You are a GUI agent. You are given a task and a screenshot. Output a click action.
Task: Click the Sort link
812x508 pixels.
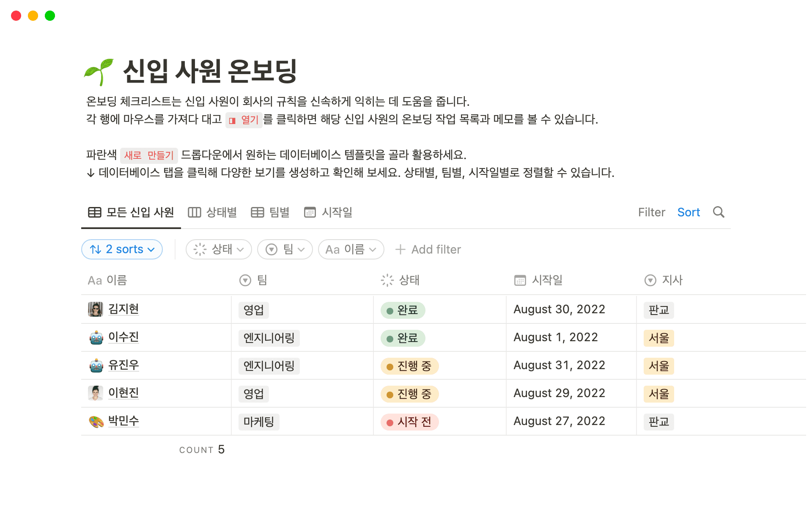(689, 212)
